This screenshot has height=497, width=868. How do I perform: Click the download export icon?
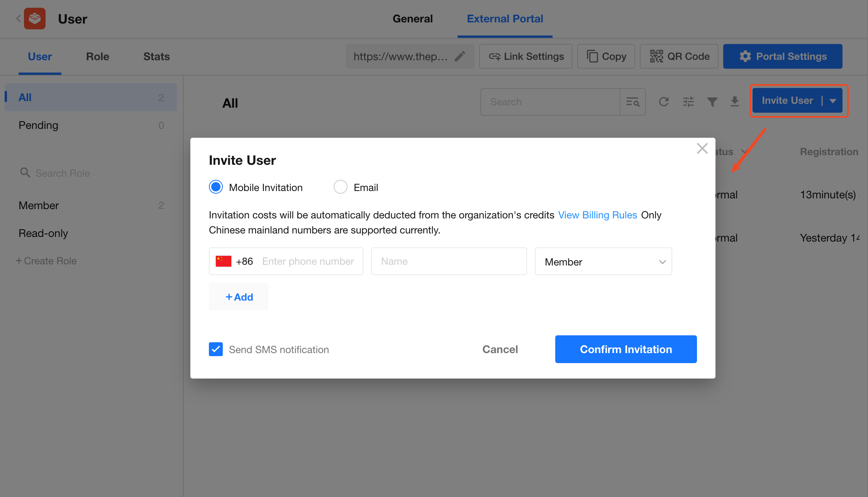[x=735, y=102]
